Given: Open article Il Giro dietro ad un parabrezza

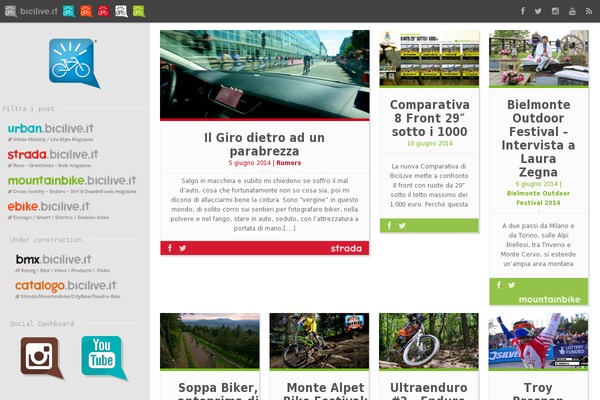Looking at the screenshot, I should [264, 144].
